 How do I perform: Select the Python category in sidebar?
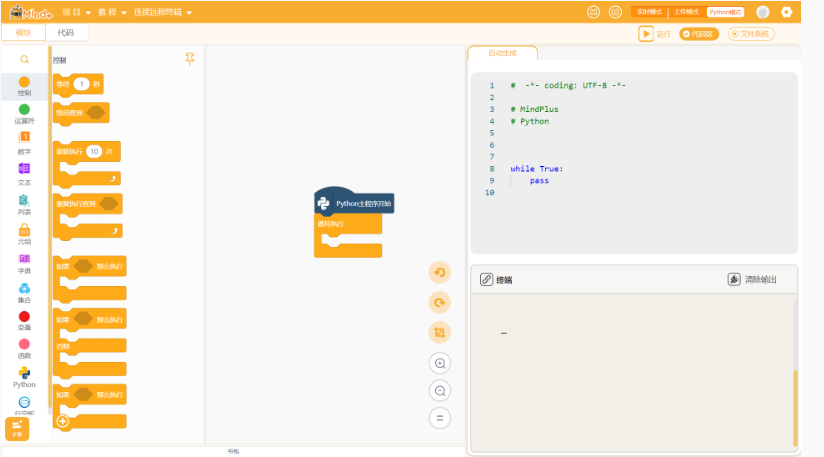(24, 378)
